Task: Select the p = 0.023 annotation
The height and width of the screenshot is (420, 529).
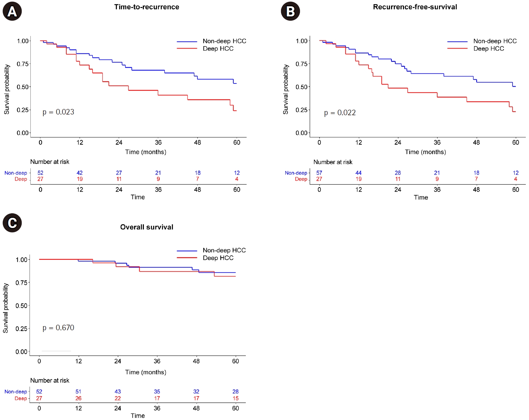Action: (x=58, y=112)
